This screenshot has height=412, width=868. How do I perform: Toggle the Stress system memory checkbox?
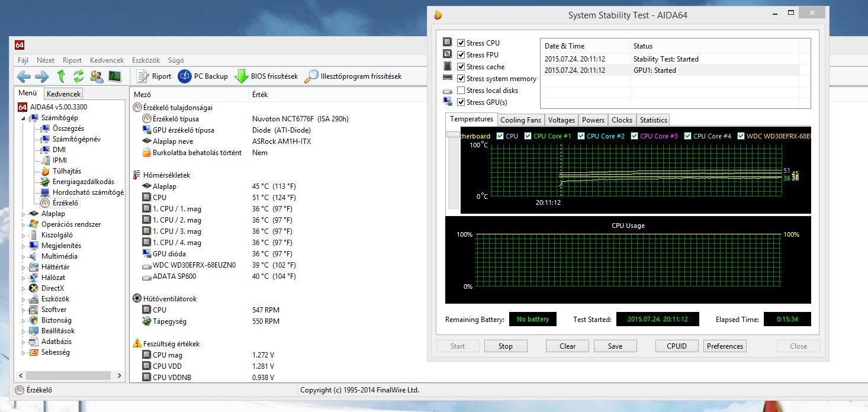(461, 78)
